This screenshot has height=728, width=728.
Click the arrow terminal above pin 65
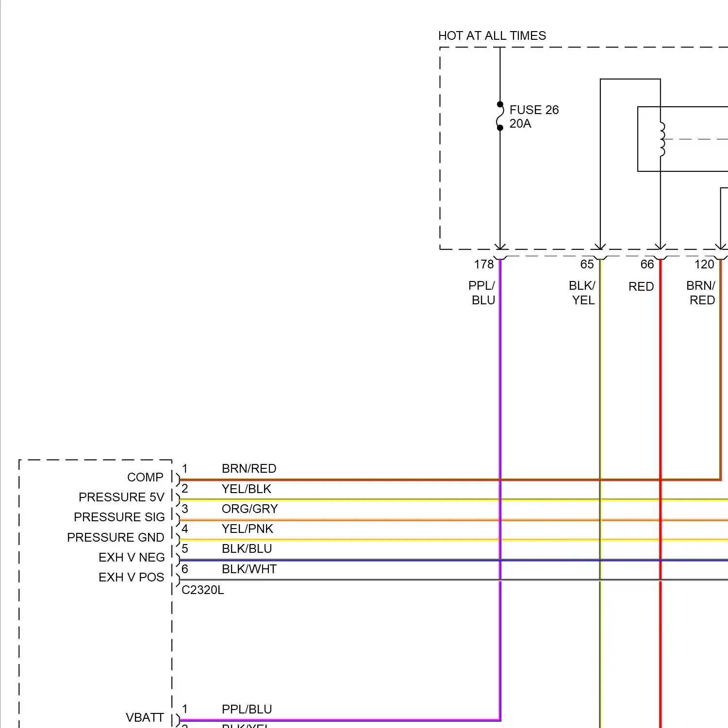point(600,247)
